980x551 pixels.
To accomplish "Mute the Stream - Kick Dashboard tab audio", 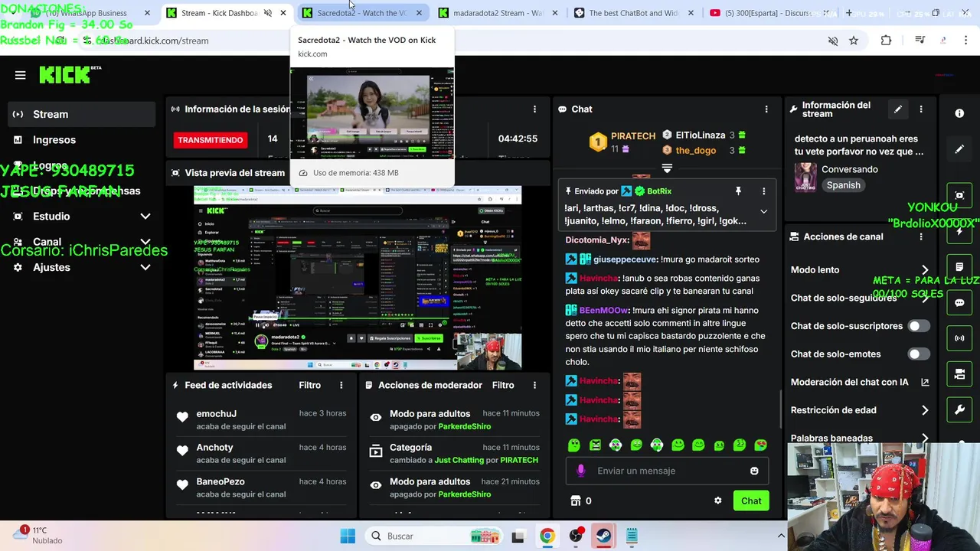I will [x=267, y=13].
